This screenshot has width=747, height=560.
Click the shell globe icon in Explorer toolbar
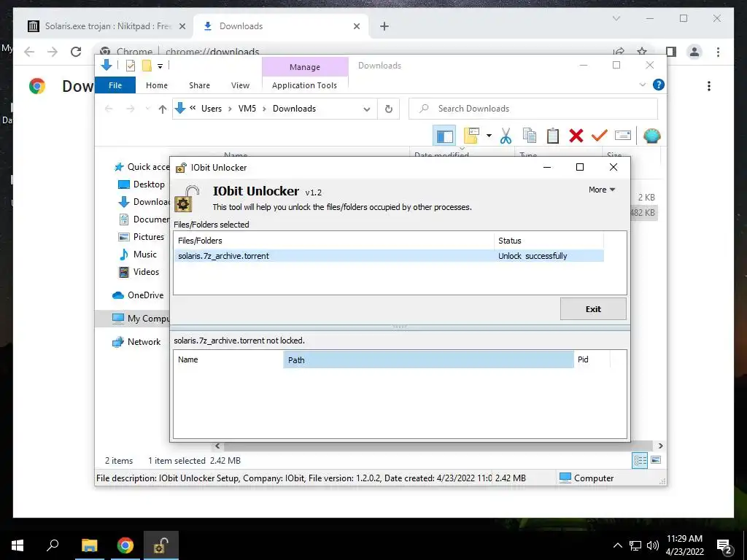[x=651, y=136]
